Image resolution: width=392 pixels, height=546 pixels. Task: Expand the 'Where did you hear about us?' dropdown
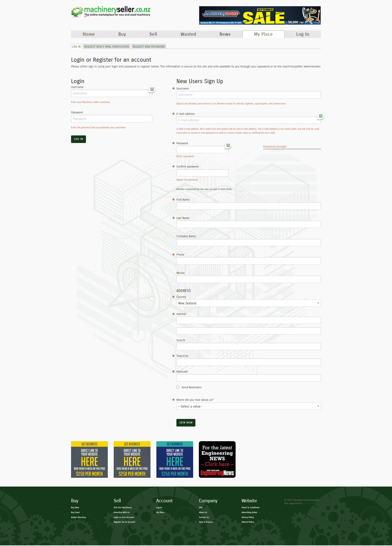pos(248,406)
